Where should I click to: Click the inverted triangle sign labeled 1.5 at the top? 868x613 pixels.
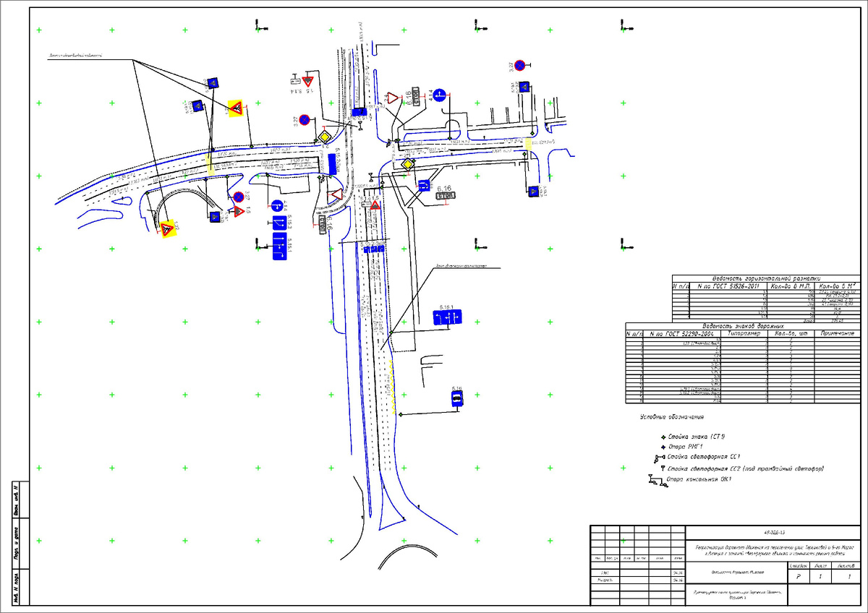[x=307, y=81]
